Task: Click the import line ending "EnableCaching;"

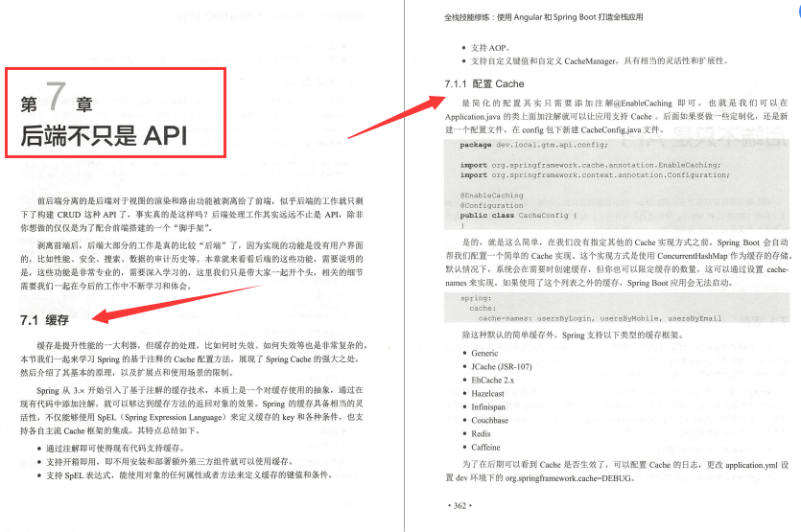Action: [x=590, y=165]
